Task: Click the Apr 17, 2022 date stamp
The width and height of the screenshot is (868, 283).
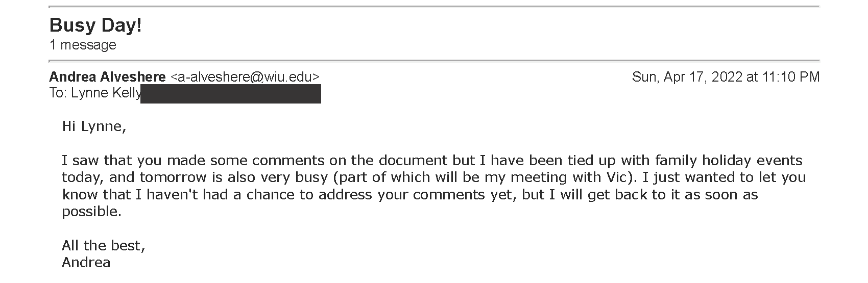Action: coord(687,77)
